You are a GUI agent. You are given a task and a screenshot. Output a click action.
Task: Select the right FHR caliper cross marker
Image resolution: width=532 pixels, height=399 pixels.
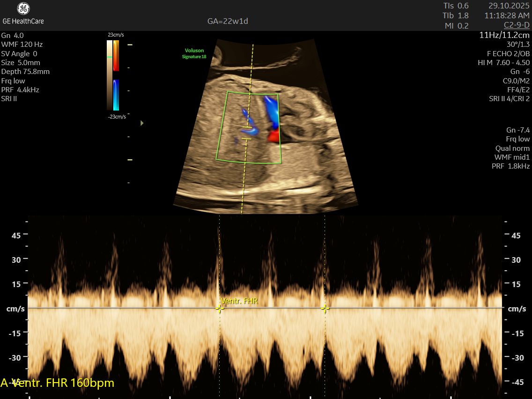coord(325,308)
